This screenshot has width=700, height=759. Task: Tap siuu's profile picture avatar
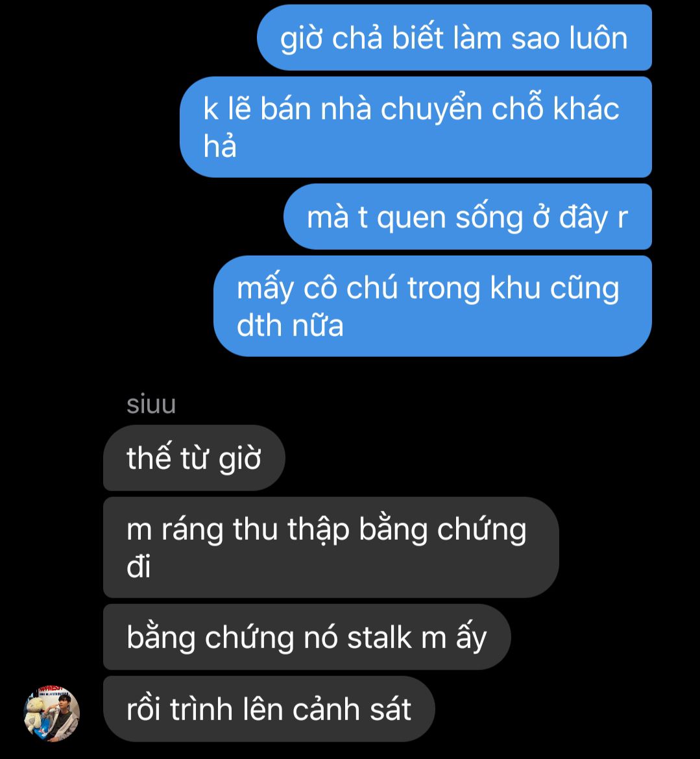pyautogui.click(x=52, y=714)
